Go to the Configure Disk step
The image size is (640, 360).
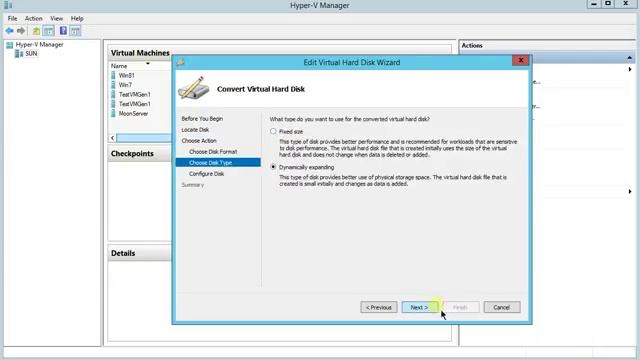[x=206, y=174]
